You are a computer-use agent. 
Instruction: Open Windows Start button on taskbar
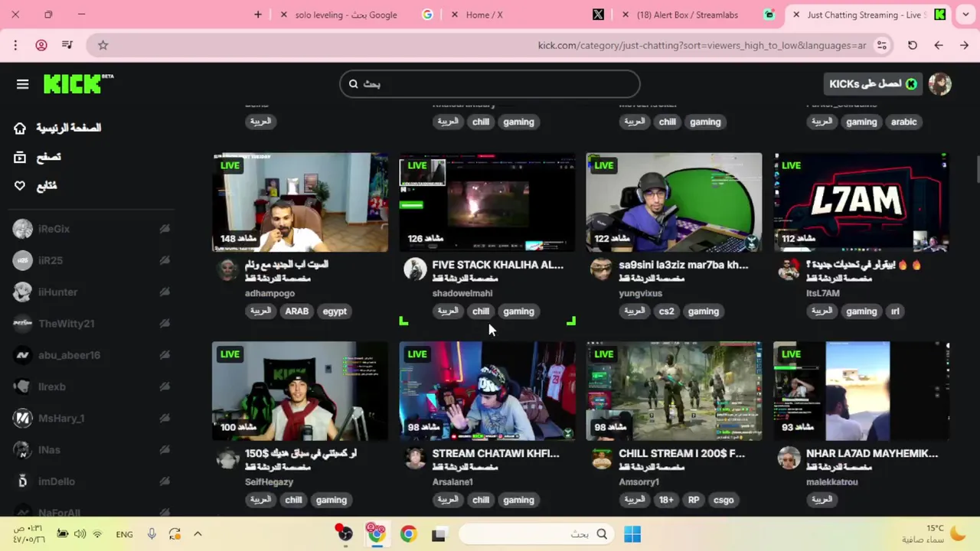tap(632, 534)
